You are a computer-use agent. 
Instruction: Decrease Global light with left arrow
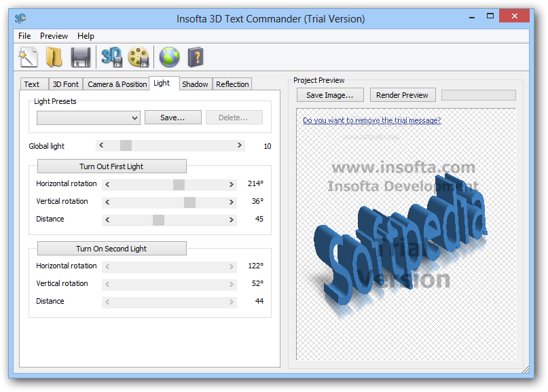pyautogui.click(x=101, y=145)
